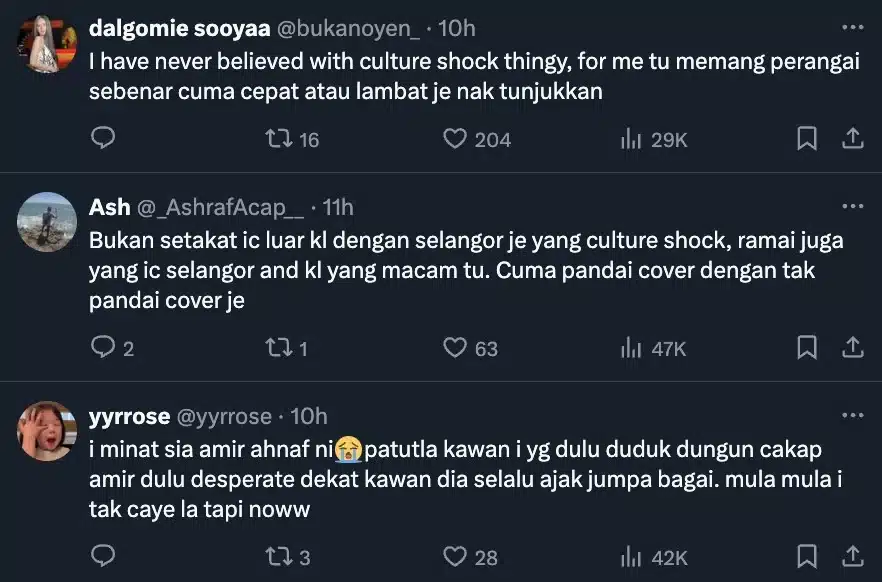Open more options on Ash's tweet
The width and height of the screenshot is (882, 582).
pos(853,207)
